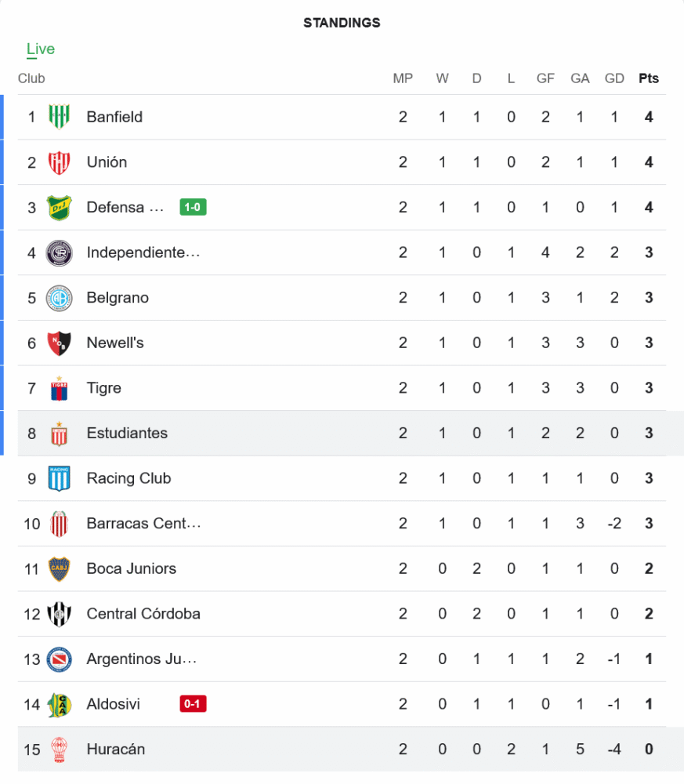Screen dimensions: 684x784
Task: Click the Huracán balloon crest icon
Action: tap(59, 749)
